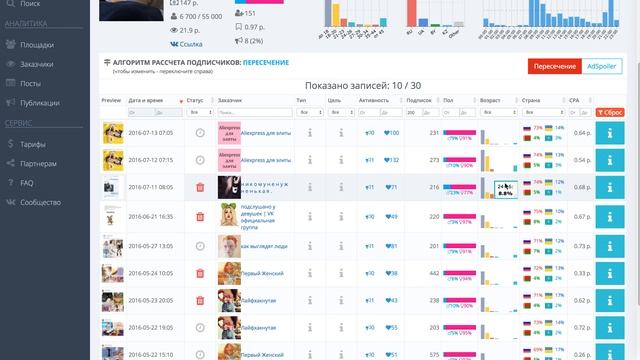The height and width of the screenshot is (360, 640).
Task: Open Первый Женский link in 2016-05-24 row
Action: 262,273
